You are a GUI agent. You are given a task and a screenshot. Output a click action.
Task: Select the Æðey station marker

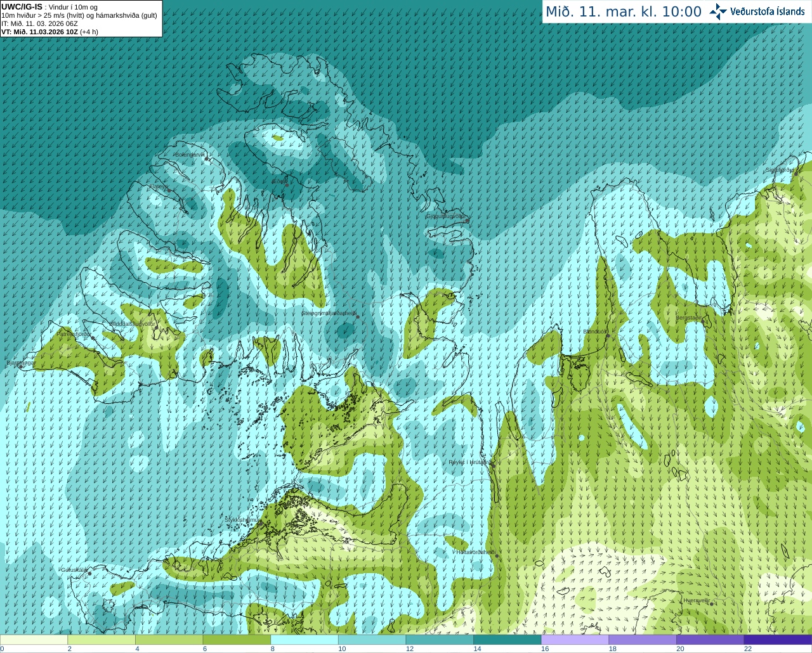pyautogui.click(x=287, y=184)
